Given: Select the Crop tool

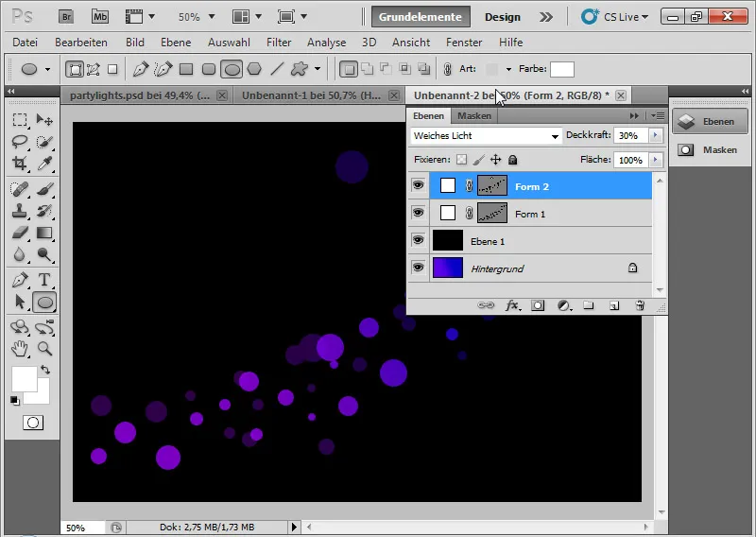Looking at the screenshot, I should point(20,163).
